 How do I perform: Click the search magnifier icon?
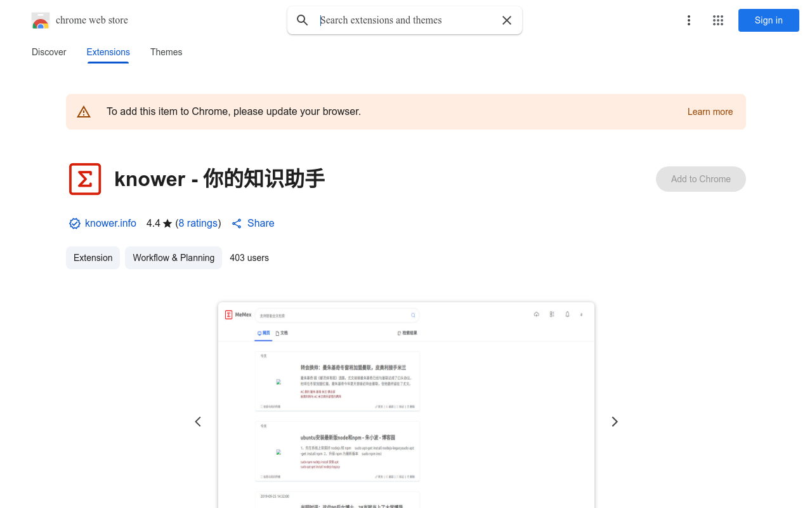(303, 20)
